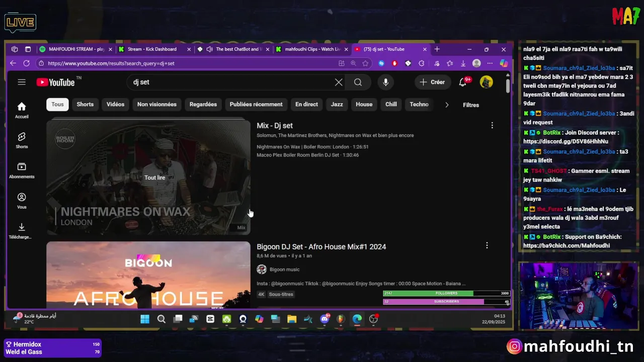Image resolution: width=644 pixels, height=362 pixels.
Task: Open Nightmares On Wax Boiler Room track
Action: pos(312,147)
